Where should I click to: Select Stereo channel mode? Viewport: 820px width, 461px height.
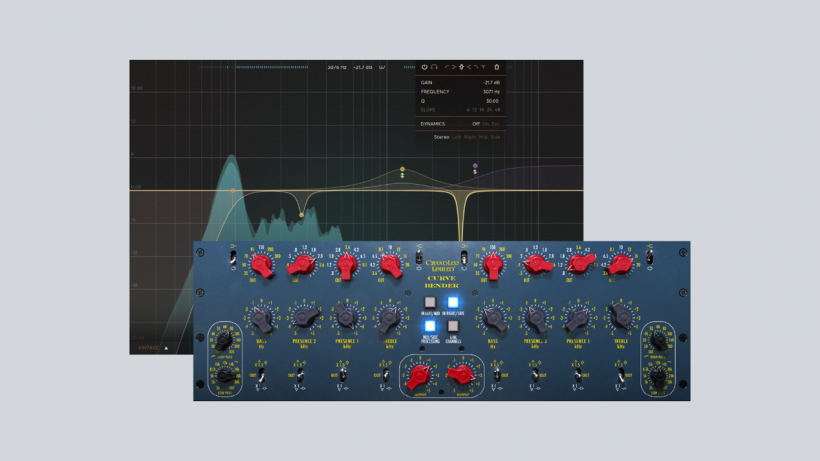pos(441,137)
